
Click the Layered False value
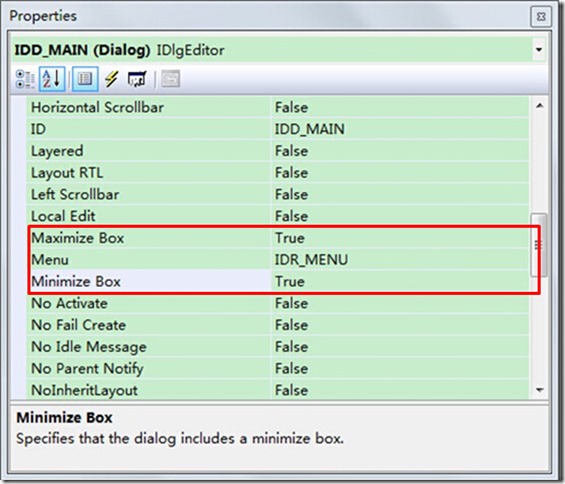400,151
